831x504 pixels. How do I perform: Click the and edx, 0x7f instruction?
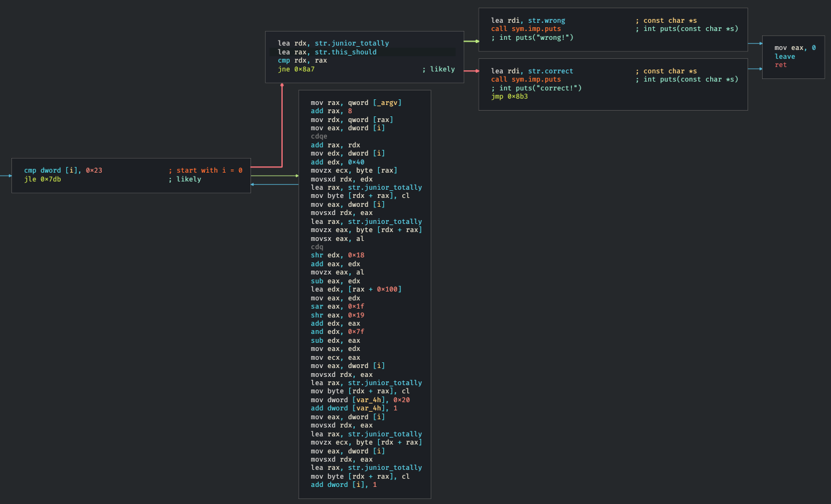click(337, 332)
